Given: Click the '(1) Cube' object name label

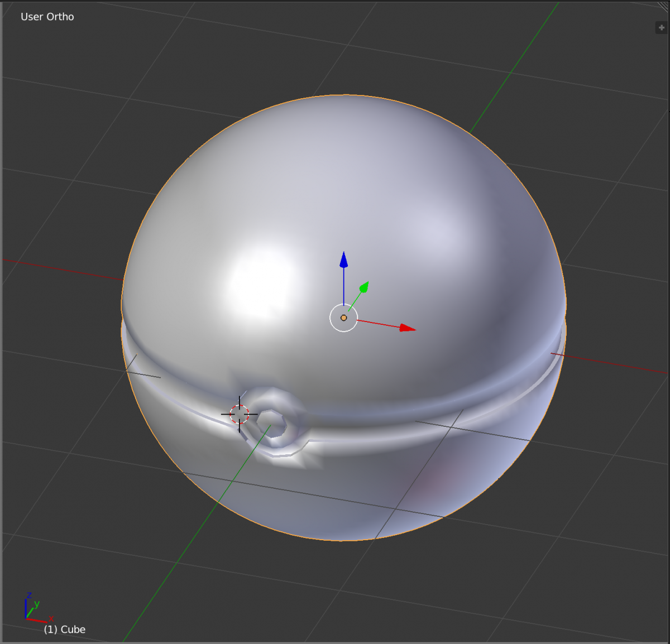Looking at the screenshot, I should click(65, 629).
